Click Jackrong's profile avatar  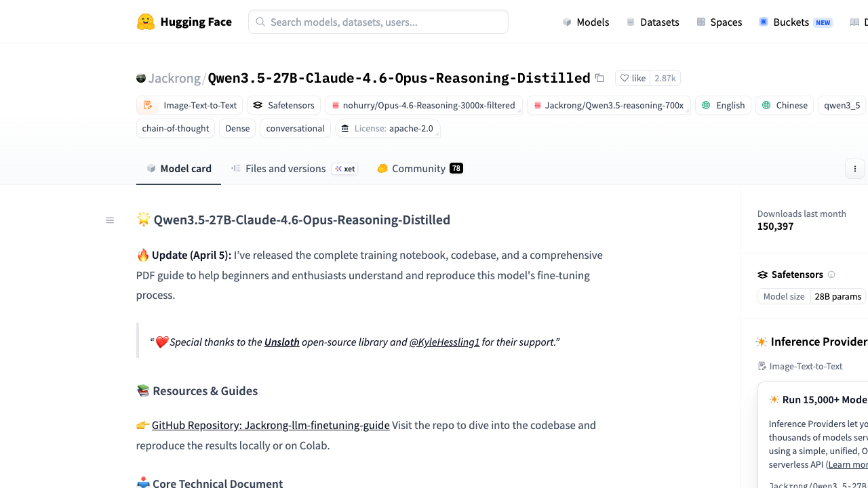pyautogui.click(x=141, y=78)
